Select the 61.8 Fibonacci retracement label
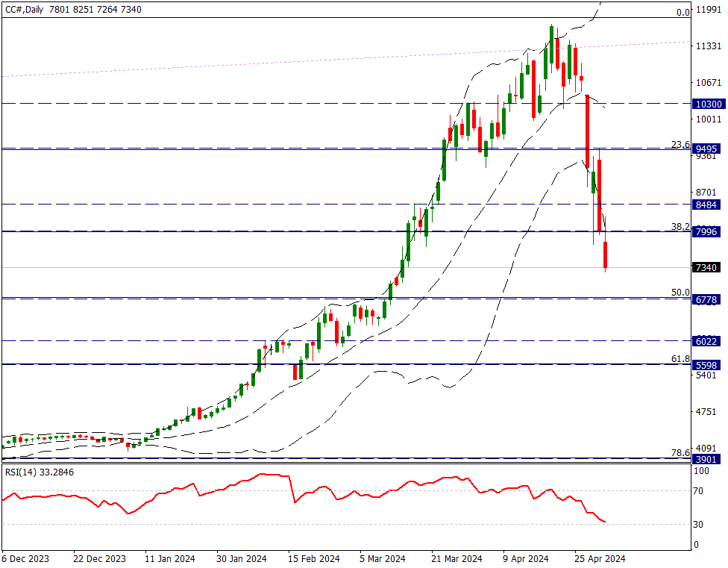 tap(680, 359)
